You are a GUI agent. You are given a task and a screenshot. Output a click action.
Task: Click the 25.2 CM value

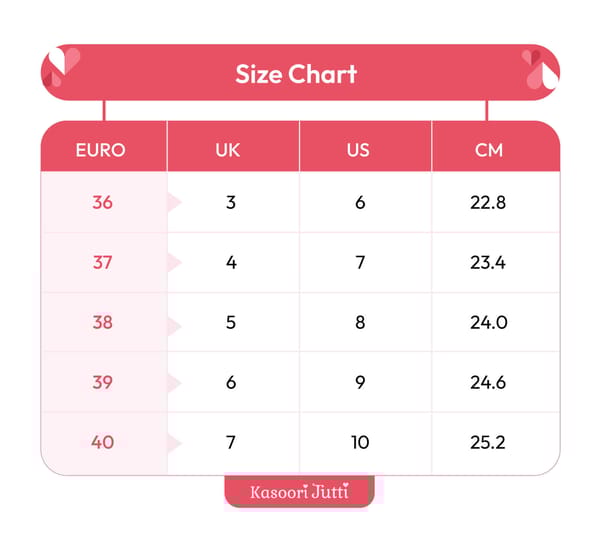(488, 442)
